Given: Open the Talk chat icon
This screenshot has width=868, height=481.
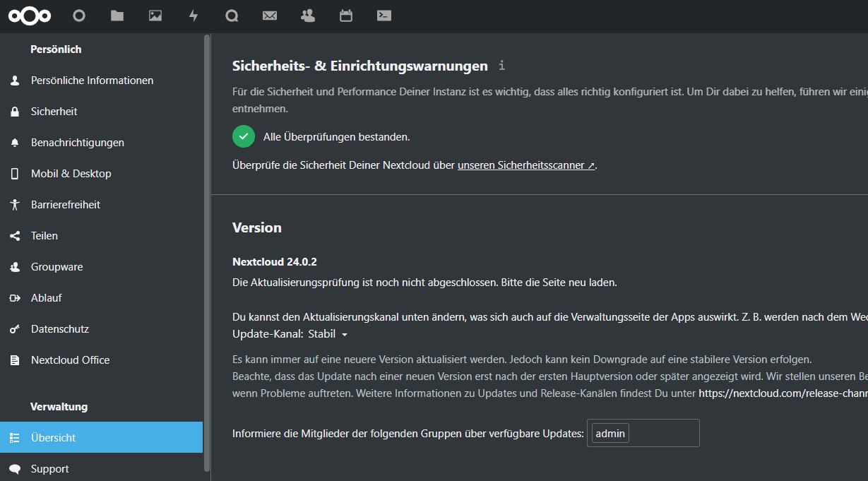Looking at the screenshot, I should point(232,16).
